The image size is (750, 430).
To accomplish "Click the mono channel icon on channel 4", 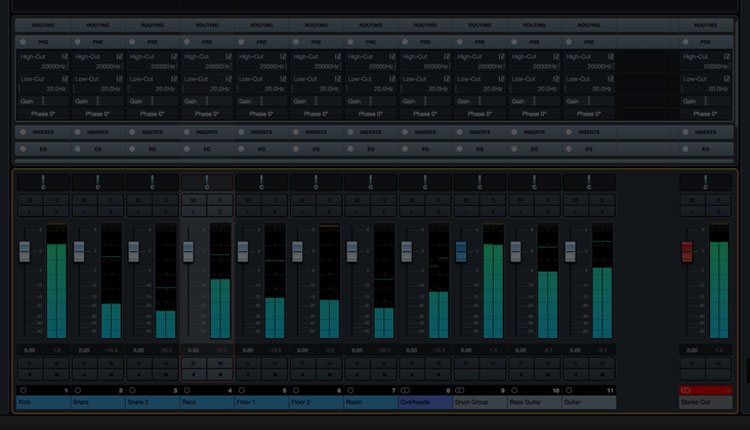I will coord(187,390).
